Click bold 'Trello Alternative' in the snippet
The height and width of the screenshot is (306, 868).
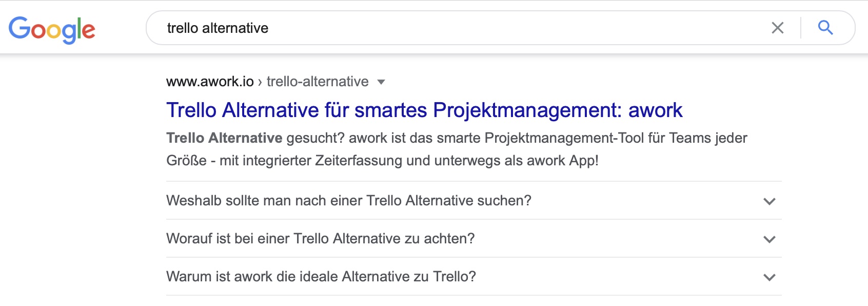click(224, 138)
